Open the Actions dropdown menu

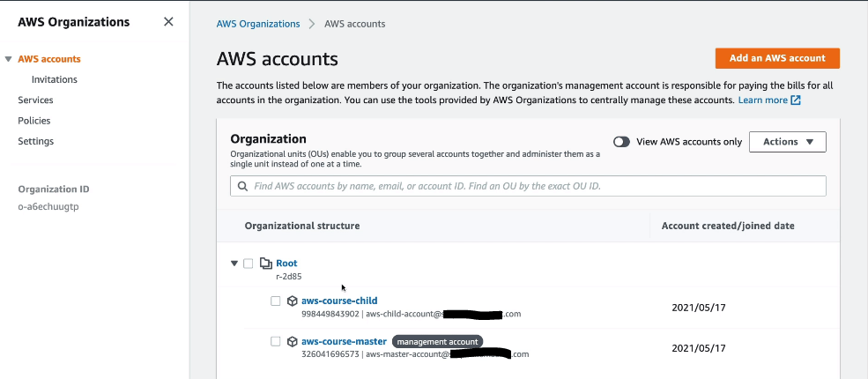[787, 142]
